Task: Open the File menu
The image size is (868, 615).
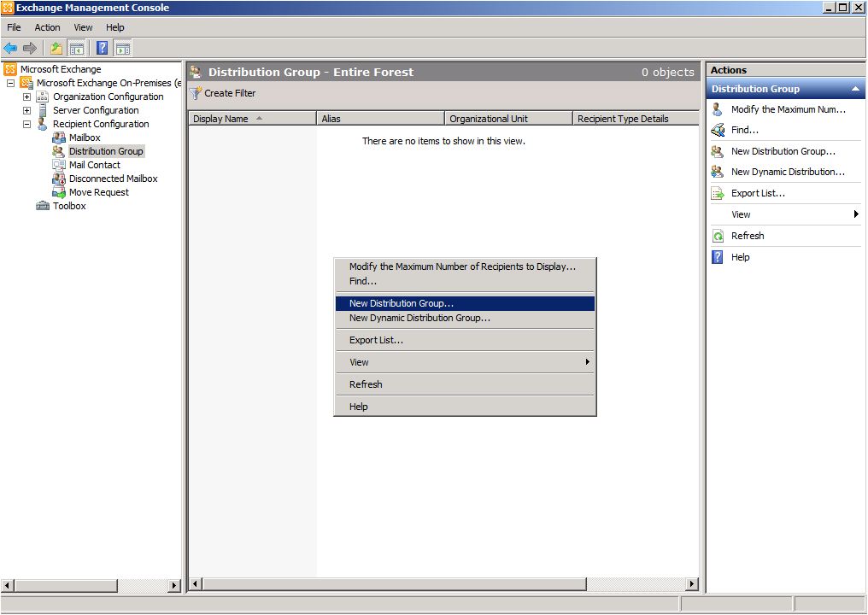Action: pos(14,27)
